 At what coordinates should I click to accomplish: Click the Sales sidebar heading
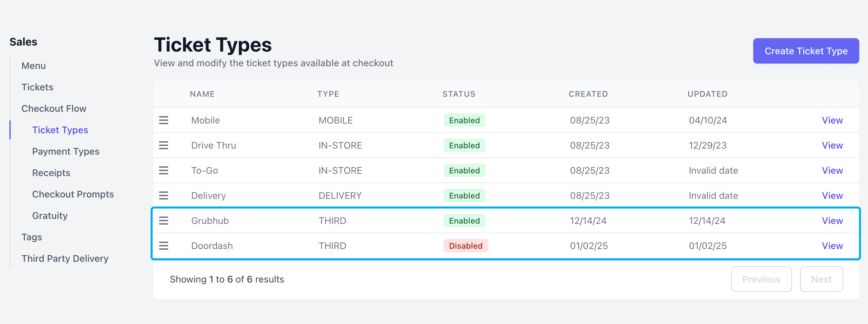[23, 42]
